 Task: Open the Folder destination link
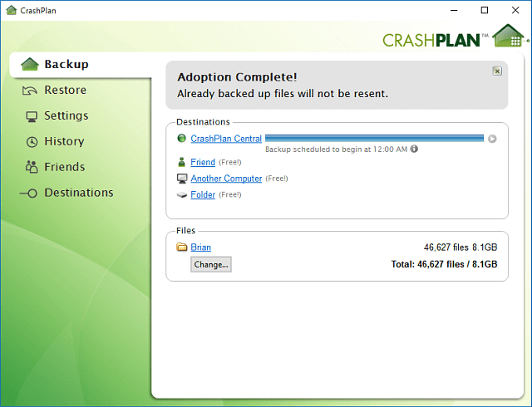[x=203, y=194]
